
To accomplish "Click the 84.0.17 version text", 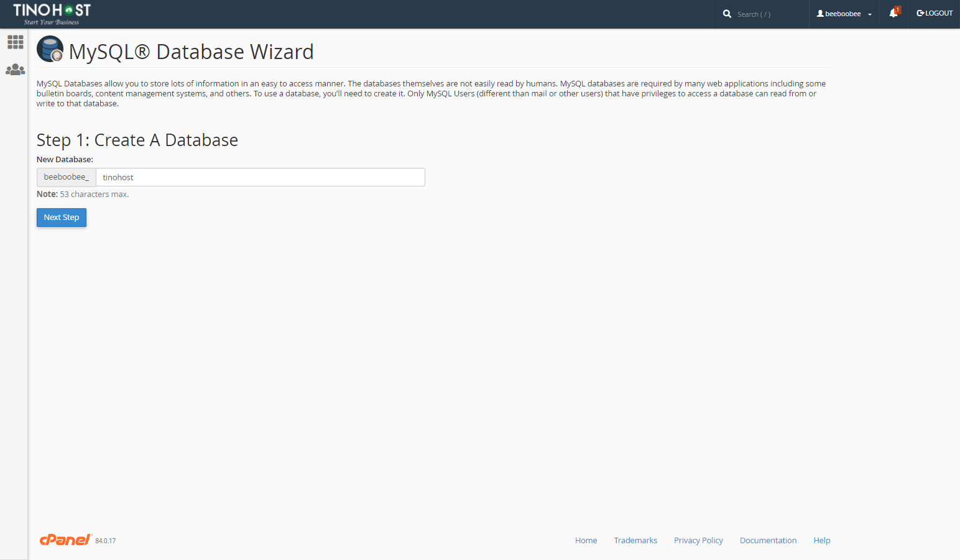I will point(106,541).
